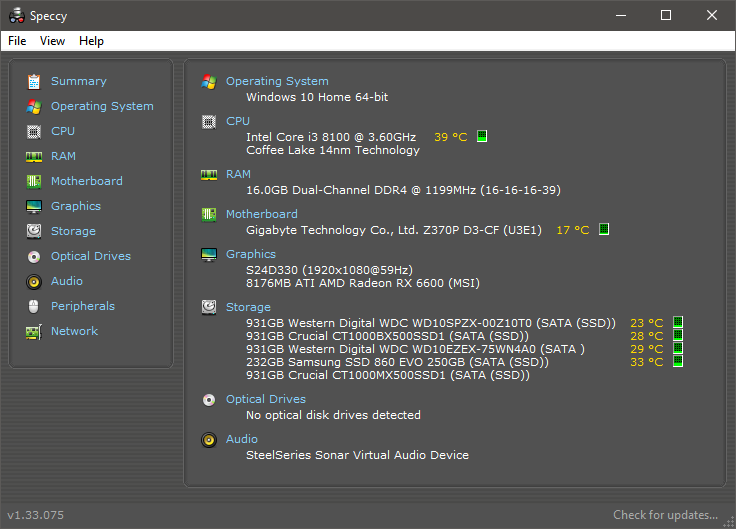Click the 39 °C CPU temperature value
This screenshot has width=736, height=529.
click(451, 137)
